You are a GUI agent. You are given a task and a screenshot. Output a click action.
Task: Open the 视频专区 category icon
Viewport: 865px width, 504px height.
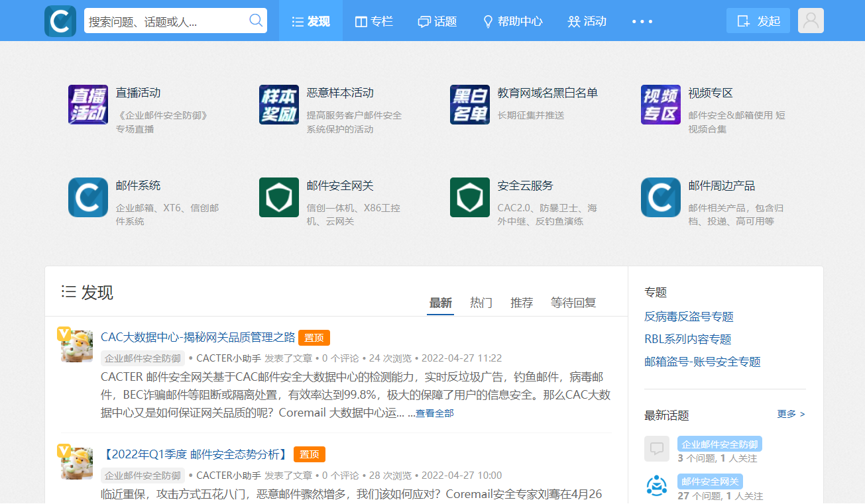[661, 105]
